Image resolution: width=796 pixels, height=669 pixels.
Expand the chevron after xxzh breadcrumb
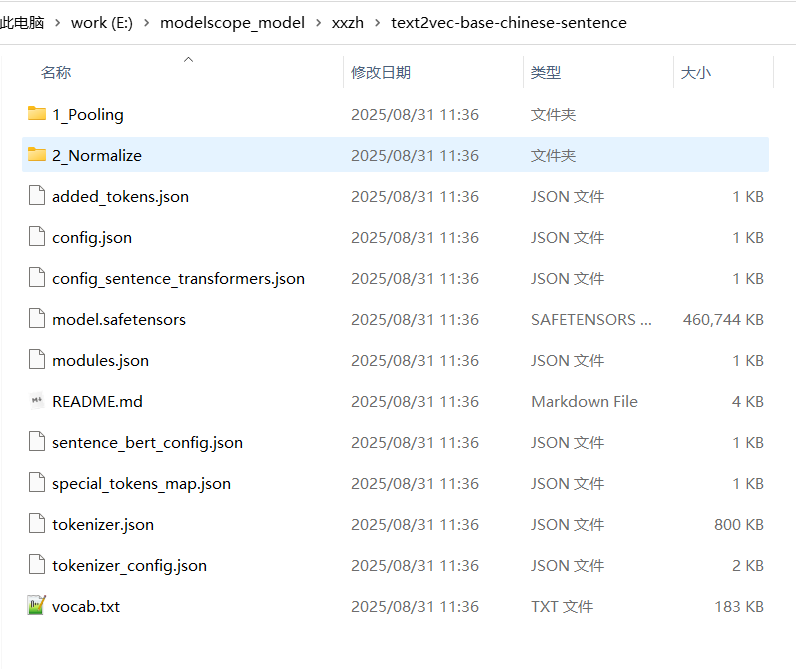[377, 23]
